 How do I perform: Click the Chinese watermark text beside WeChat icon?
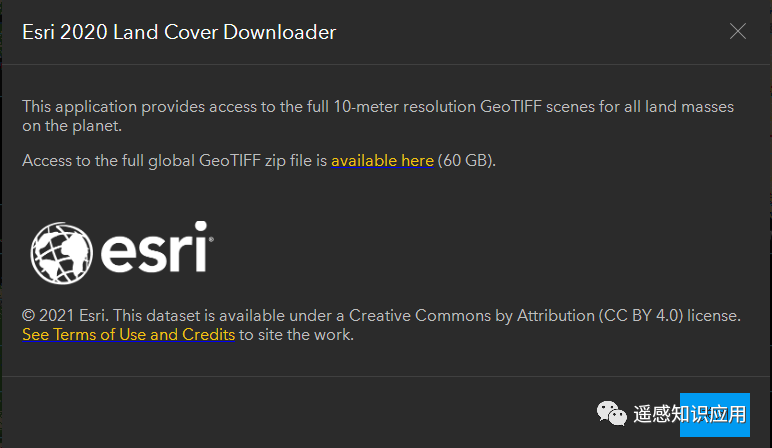point(690,412)
